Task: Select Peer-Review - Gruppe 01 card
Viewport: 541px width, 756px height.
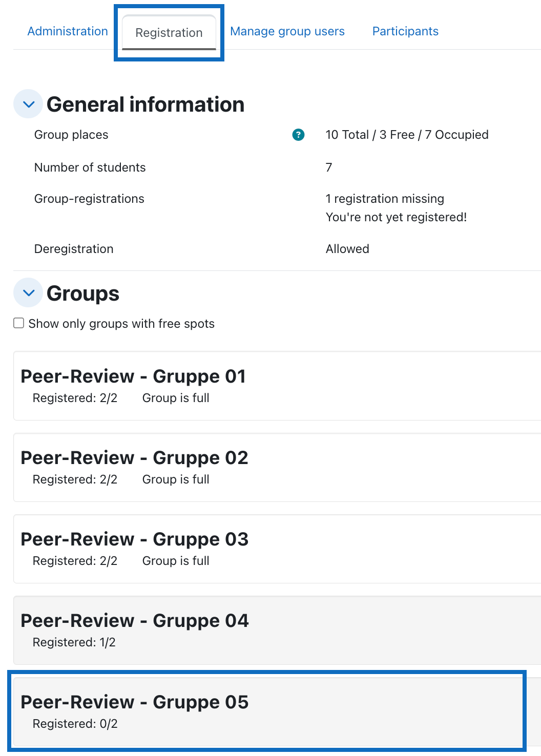Action: pos(277,386)
